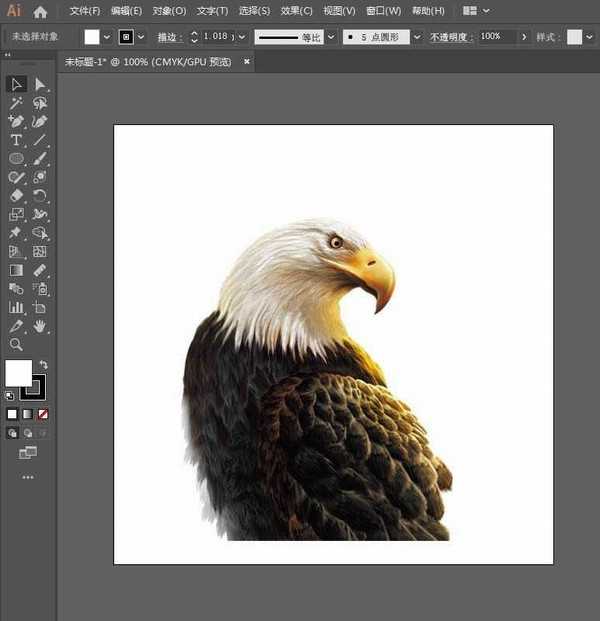This screenshot has height=621, width=600.
Task: Choose the Type tool
Action: [16, 140]
